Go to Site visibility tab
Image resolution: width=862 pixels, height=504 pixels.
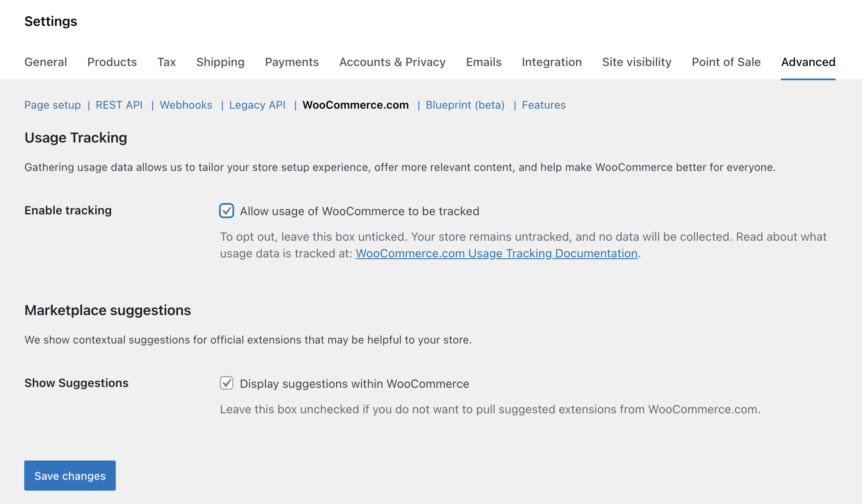[636, 62]
